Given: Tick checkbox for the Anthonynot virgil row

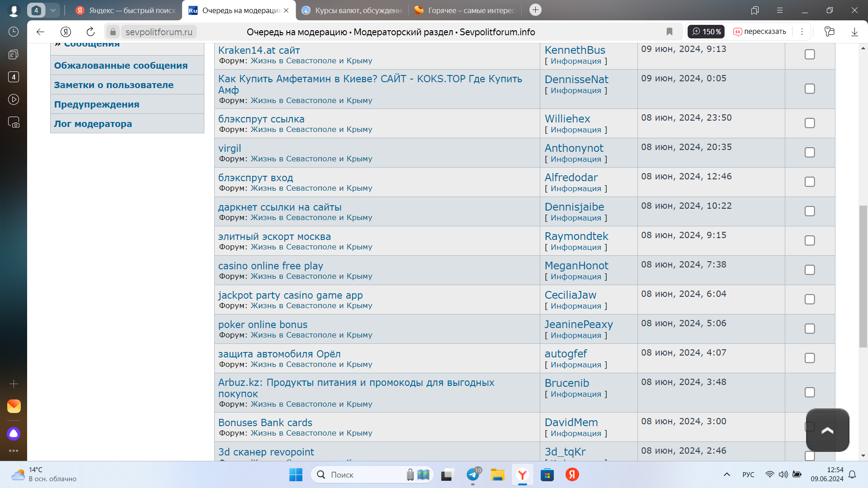Looking at the screenshot, I should (x=810, y=152).
